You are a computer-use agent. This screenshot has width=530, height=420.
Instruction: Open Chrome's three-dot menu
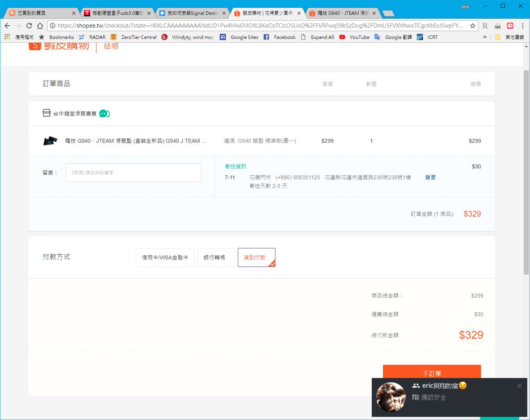523,26
